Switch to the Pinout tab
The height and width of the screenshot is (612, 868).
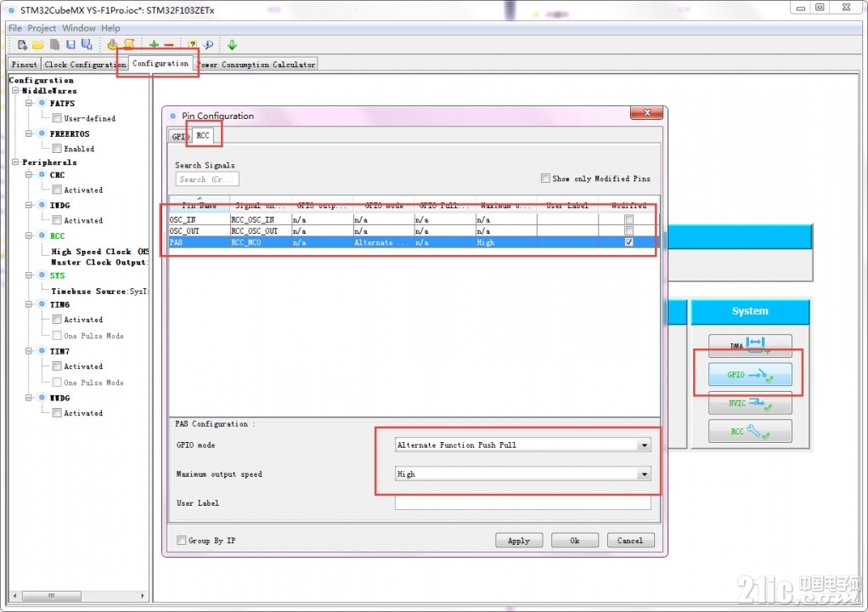(x=25, y=65)
